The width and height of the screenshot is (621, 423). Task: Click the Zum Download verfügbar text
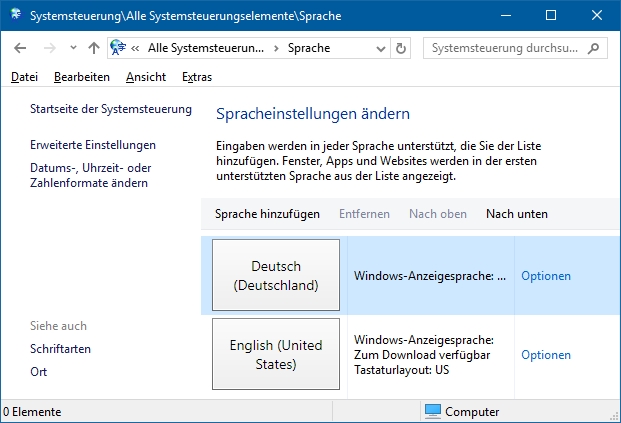click(x=422, y=355)
